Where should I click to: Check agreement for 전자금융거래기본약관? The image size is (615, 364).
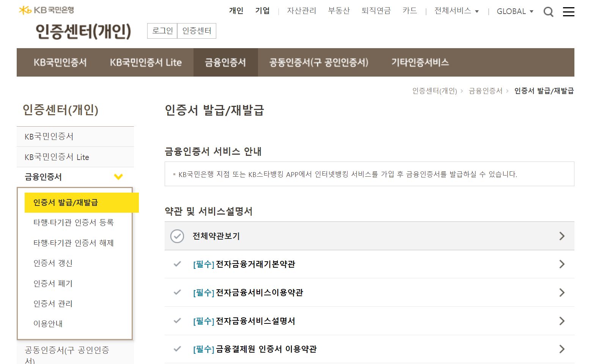pyautogui.click(x=177, y=264)
